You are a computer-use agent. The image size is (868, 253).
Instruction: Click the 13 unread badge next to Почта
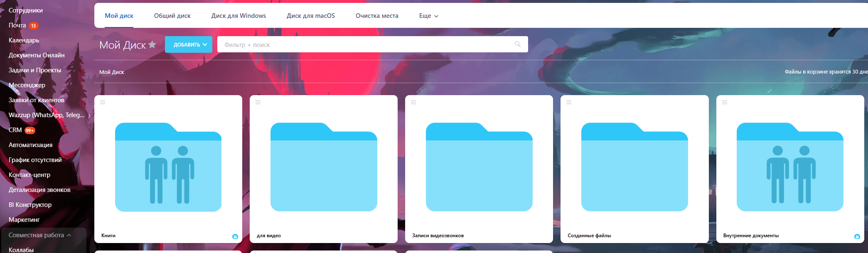click(x=34, y=26)
